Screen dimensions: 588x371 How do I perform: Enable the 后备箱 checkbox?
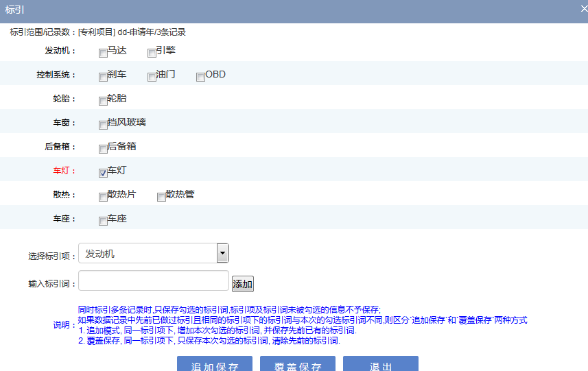tap(103, 149)
